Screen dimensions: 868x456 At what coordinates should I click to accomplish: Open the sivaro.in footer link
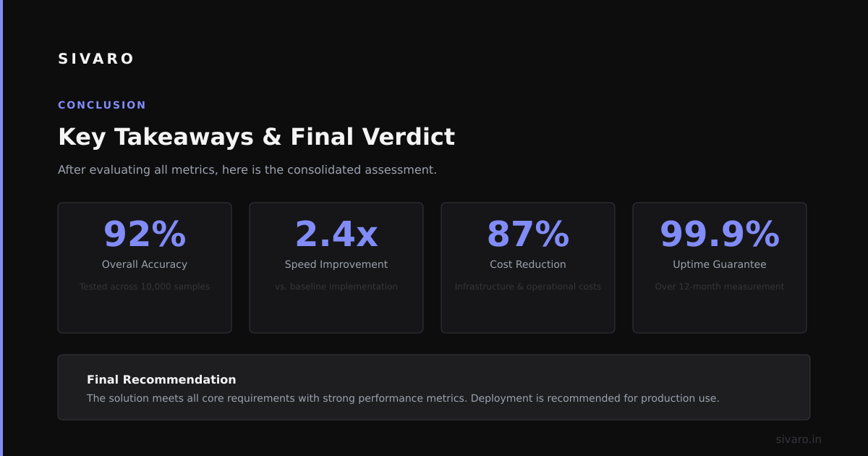pyautogui.click(x=799, y=439)
